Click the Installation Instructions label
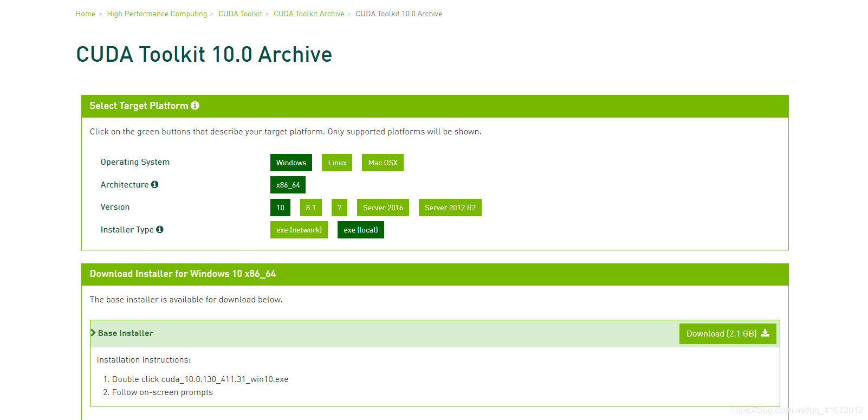This screenshot has height=420, width=868. pos(144,360)
